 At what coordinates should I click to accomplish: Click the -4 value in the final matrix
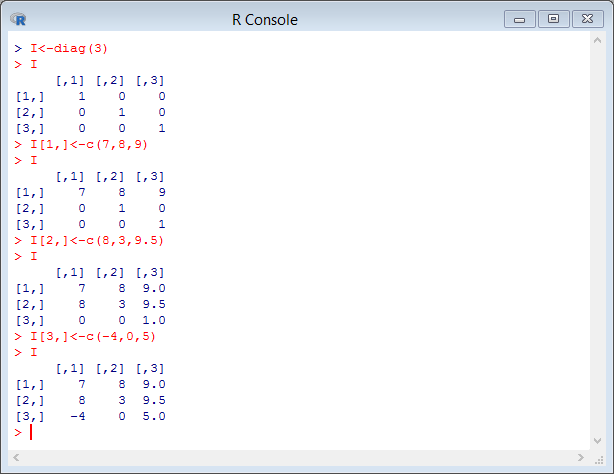(76, 416)
